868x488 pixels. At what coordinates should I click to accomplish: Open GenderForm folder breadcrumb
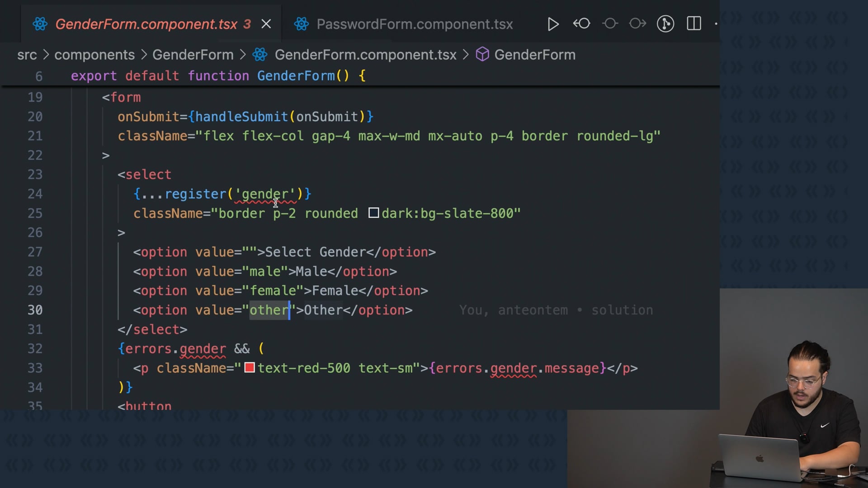[x=193, y=55]
